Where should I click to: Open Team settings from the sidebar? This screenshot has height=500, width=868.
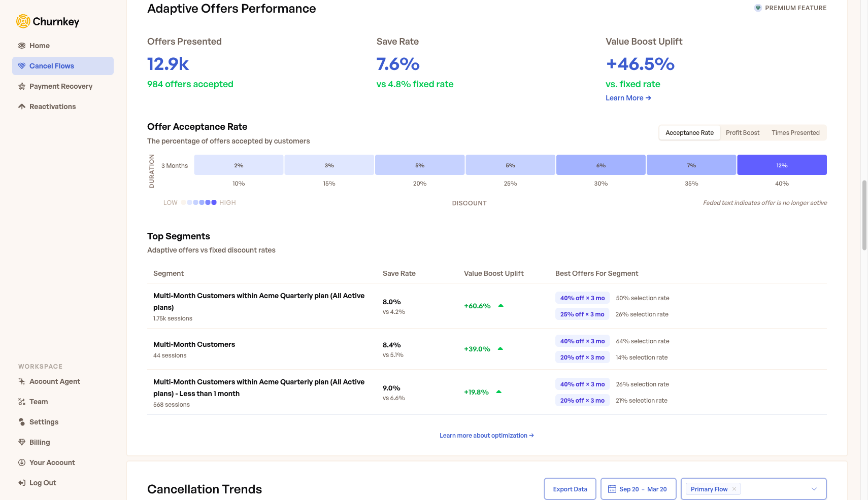39,401
